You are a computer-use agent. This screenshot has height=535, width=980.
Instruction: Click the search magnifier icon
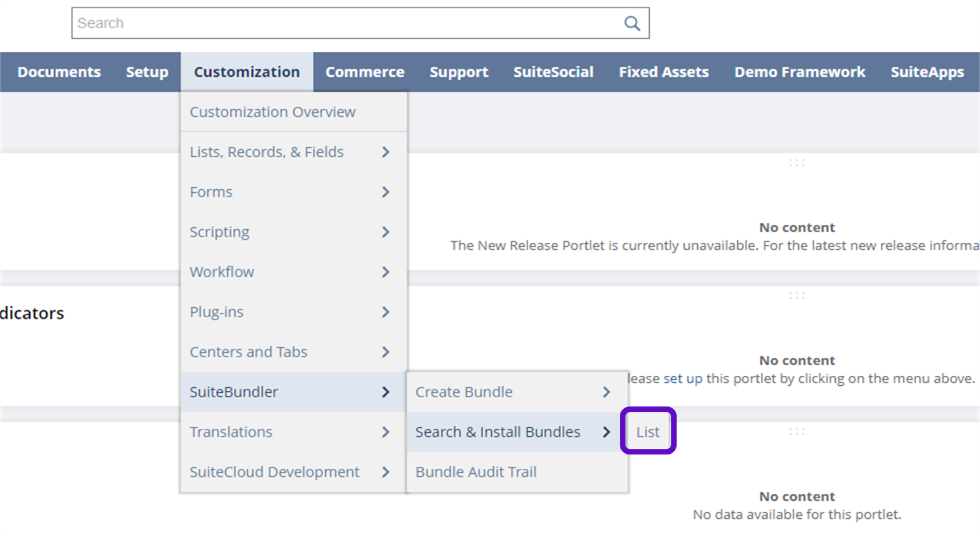coord(632,24)
